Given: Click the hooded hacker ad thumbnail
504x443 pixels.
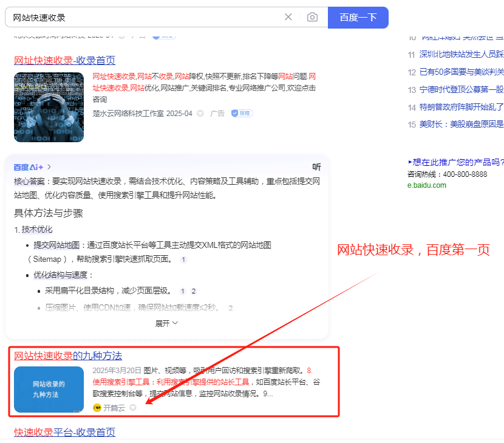Looking at the screenshot, I should (49, 107).
